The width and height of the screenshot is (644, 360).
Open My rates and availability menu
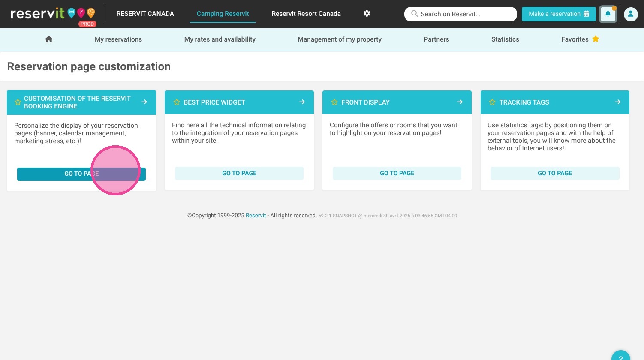point(220,39)
